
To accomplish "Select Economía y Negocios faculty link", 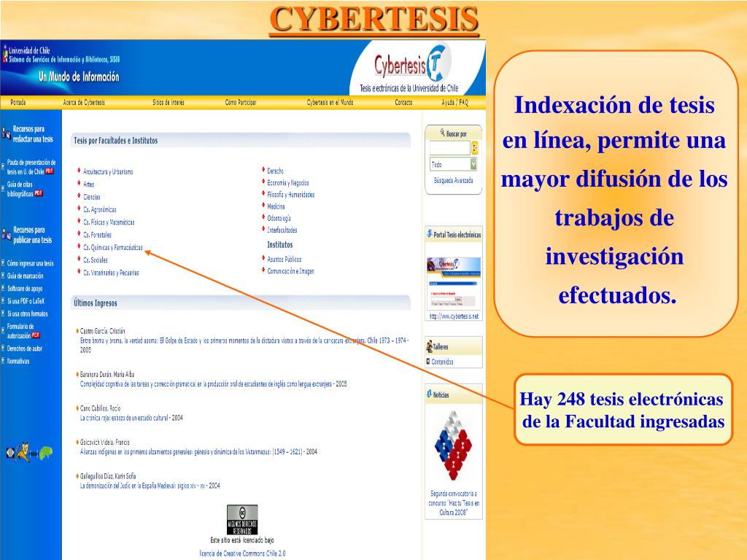I will (x=288, y=183).
